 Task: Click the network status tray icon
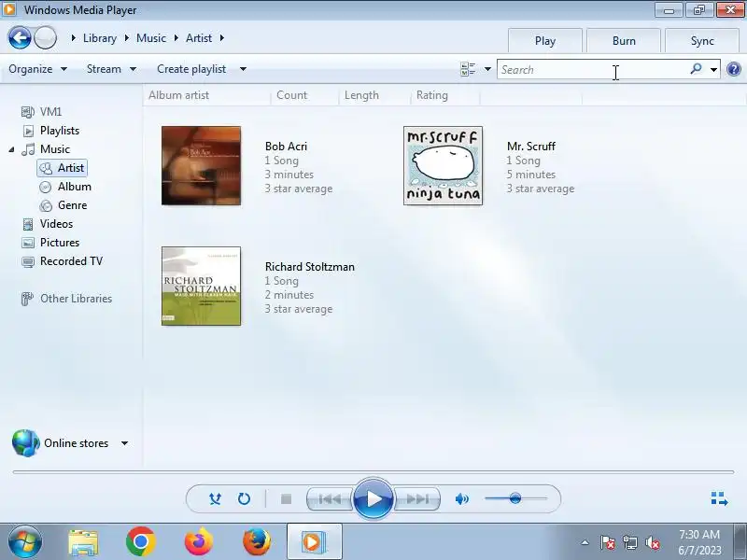coord(630,542)
